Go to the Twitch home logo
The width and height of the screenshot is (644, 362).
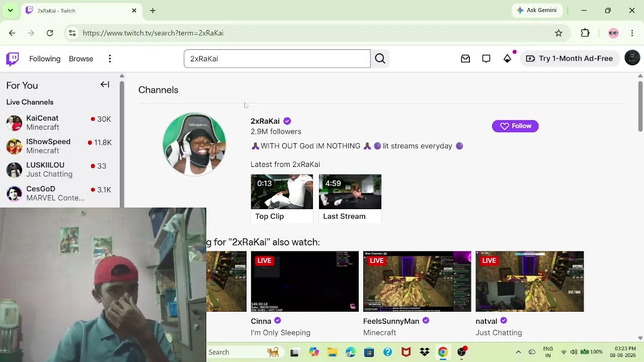pos(13,59)
